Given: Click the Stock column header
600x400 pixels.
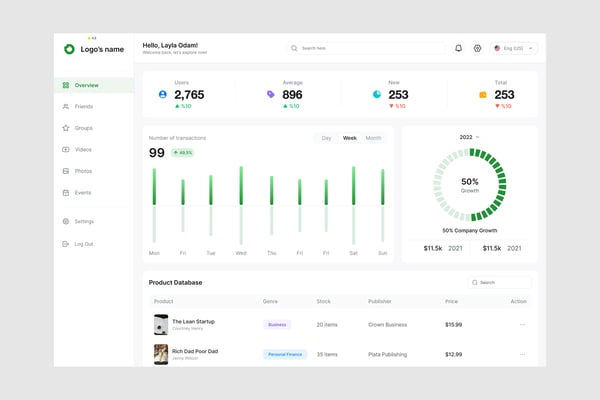Looking at the screenshot, I should (323, 301).
